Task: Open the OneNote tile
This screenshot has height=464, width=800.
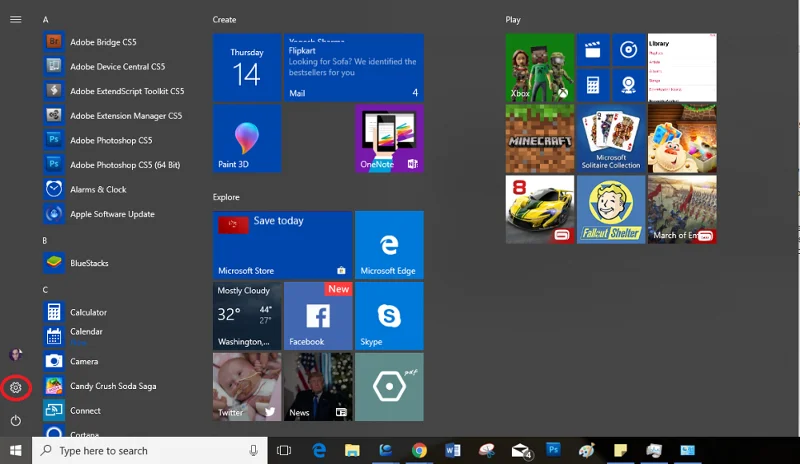Action: click(389, 138)
